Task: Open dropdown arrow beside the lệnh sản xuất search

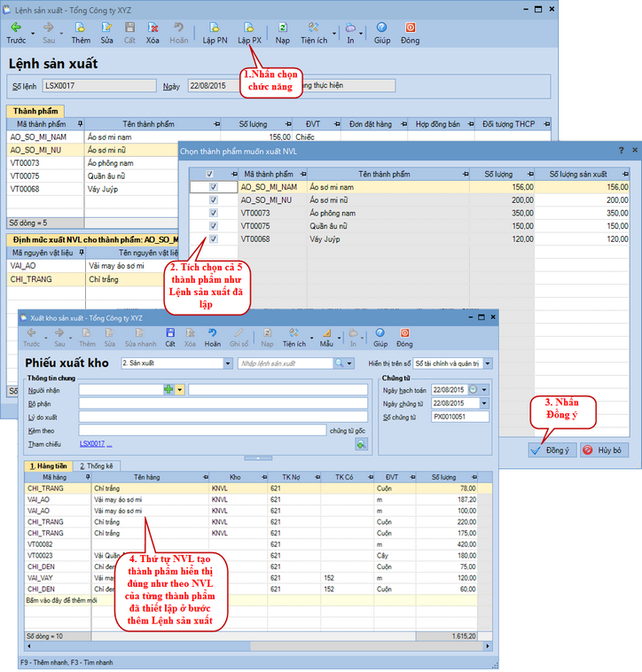Action: point(349,363)
